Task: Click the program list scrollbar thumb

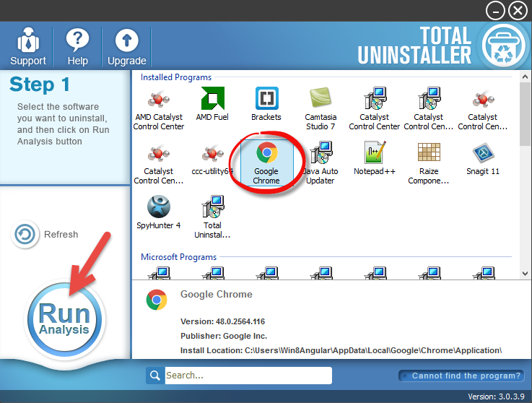Action: pos(526,113)
